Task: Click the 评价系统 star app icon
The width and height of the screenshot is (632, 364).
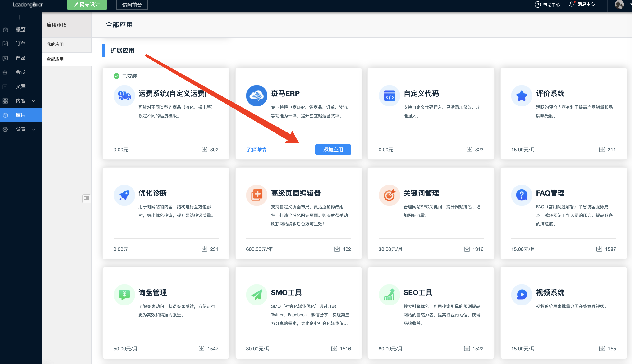Action: 522,96
